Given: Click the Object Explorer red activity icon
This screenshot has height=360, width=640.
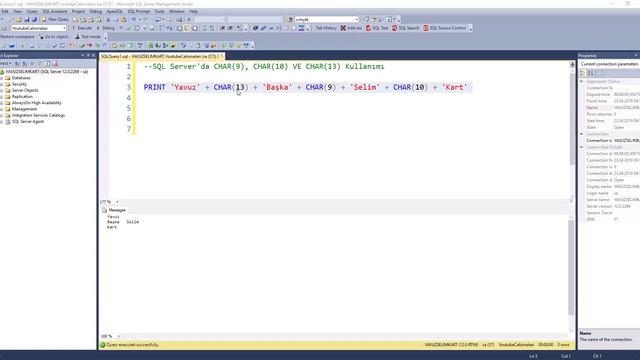Looking at the screenshot, I should click(56, 64).
